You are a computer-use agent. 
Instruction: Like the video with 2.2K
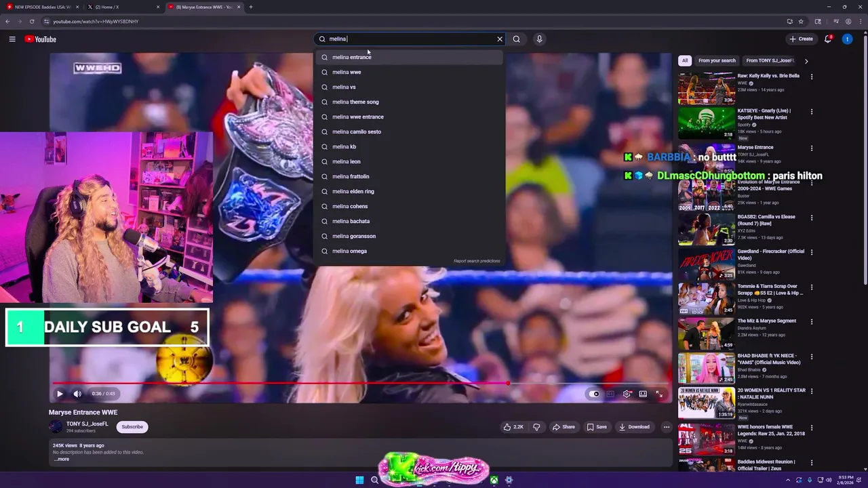(x=513, y=427)
